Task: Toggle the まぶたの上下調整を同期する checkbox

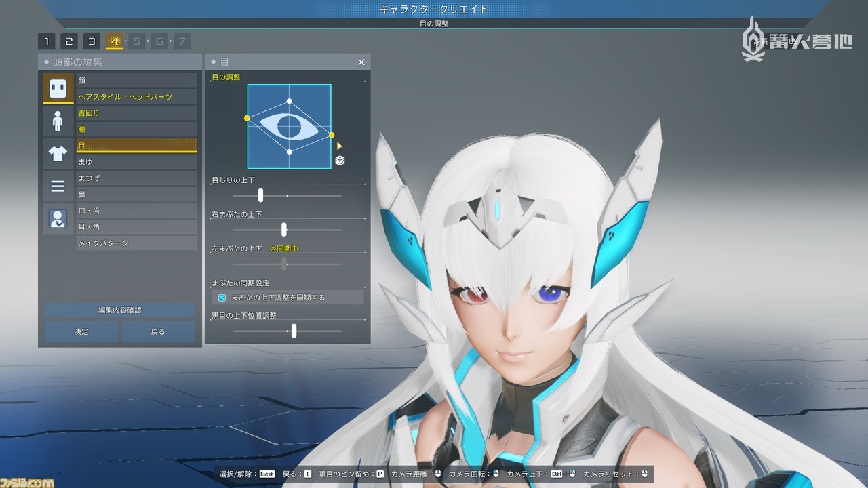Action: coord(221,296)
